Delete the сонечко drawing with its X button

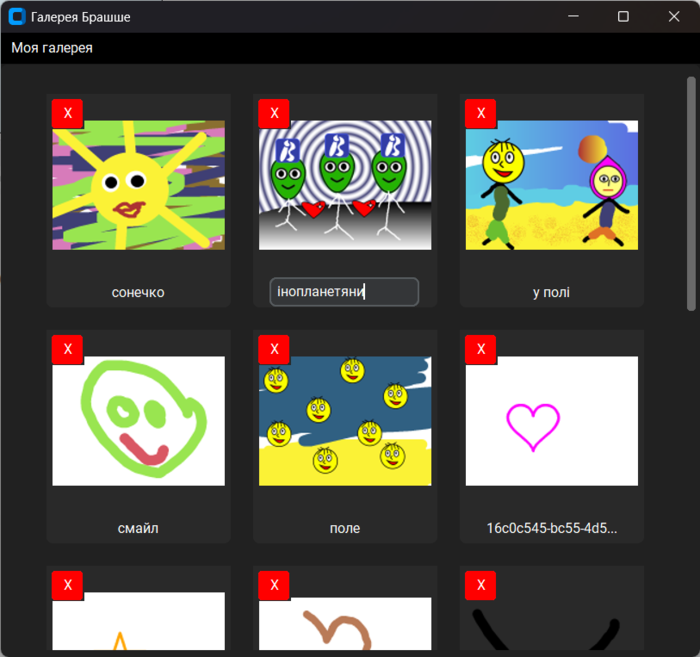click(67, 113)
